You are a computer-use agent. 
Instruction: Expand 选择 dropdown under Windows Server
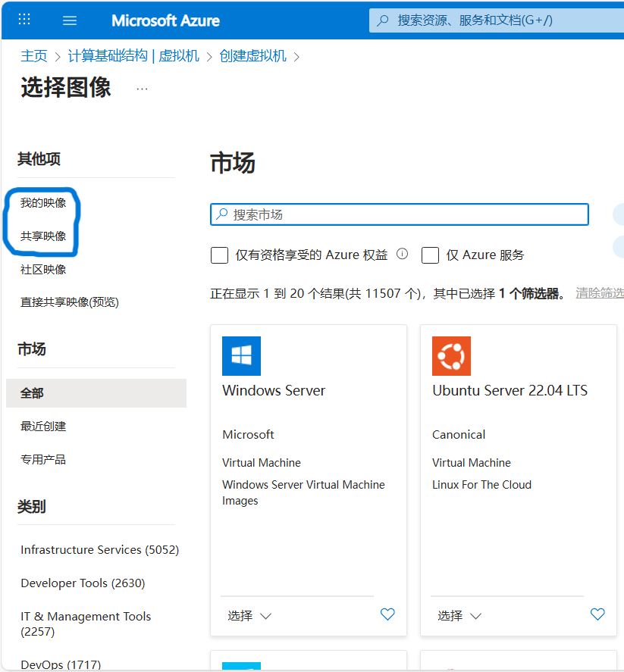click(249, 616)
